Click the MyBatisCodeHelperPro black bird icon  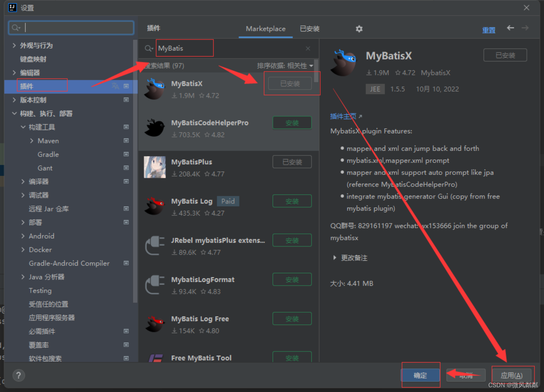tap(154, 128)
